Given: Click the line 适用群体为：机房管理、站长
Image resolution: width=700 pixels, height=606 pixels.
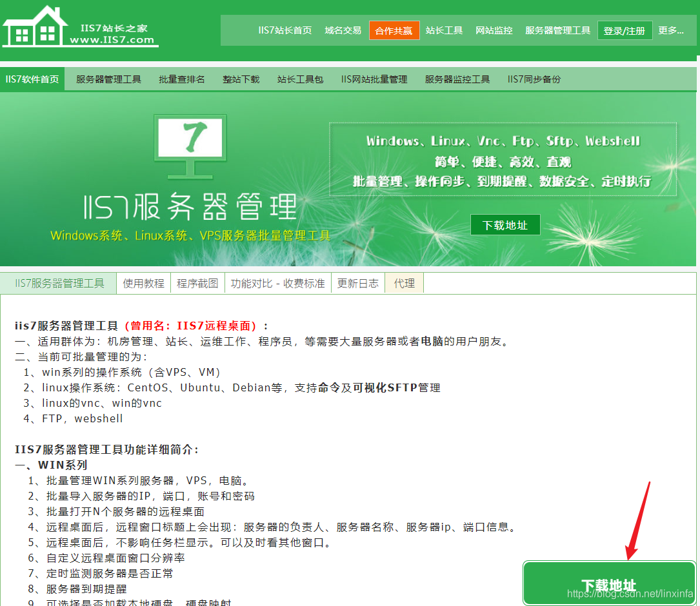Looking at the screenshot, I should click(x=263, y=342).
